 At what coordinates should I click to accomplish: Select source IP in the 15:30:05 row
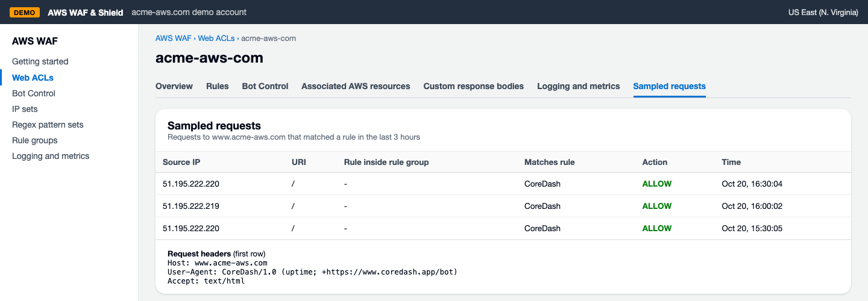(x=191, y=228)
